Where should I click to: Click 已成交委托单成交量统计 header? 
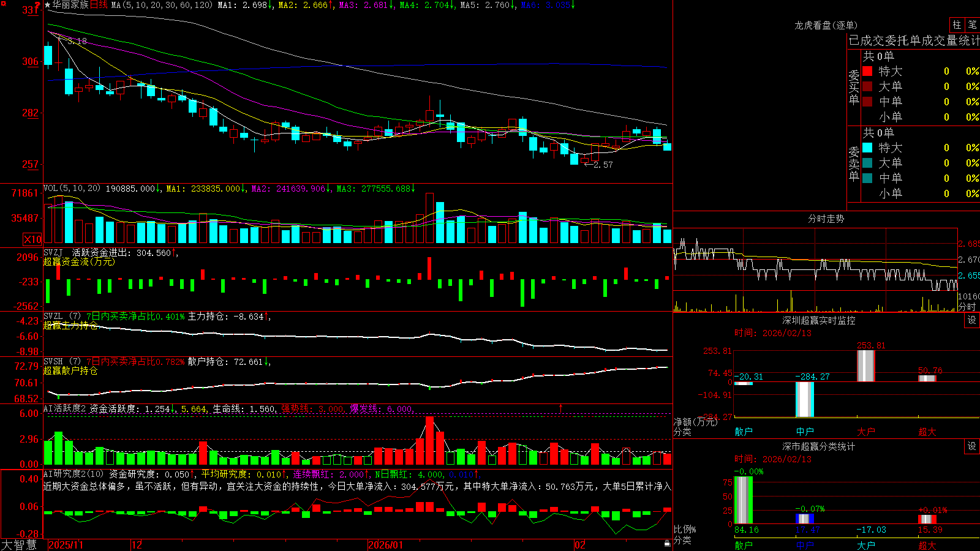[x=914, y=40]
